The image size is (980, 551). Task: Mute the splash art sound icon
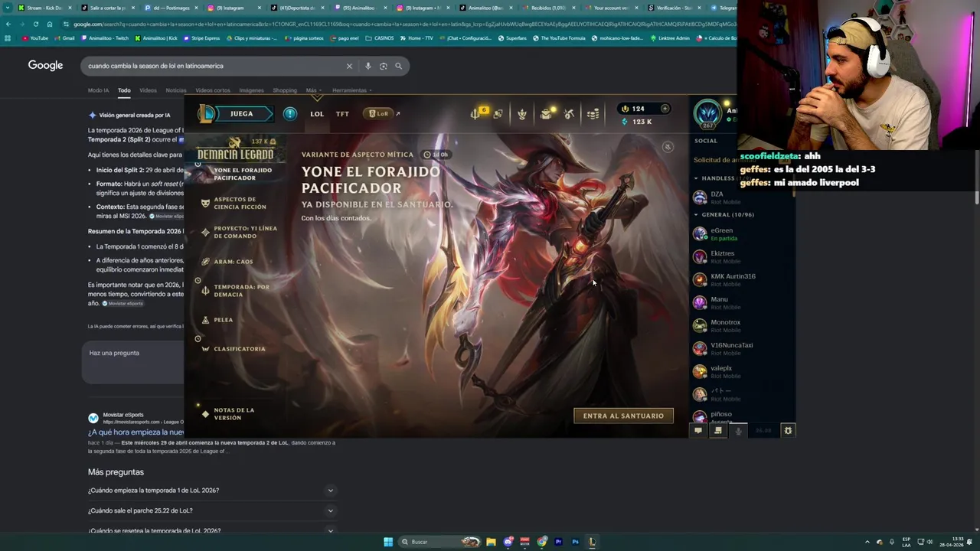pos(668,147)
